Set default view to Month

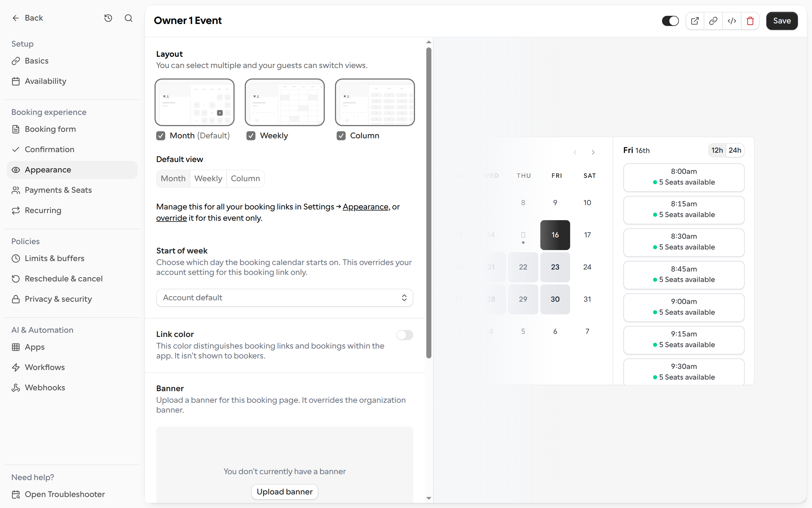pos(173,179)
